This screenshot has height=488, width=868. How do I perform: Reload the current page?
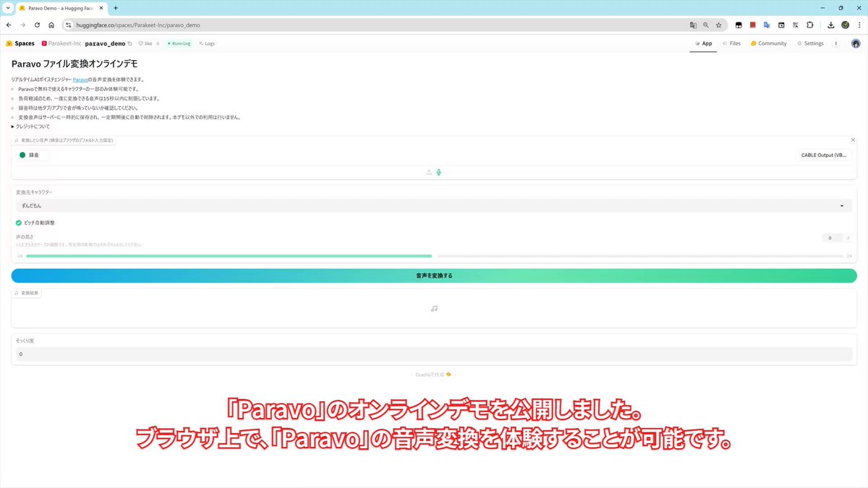point(37,25)
